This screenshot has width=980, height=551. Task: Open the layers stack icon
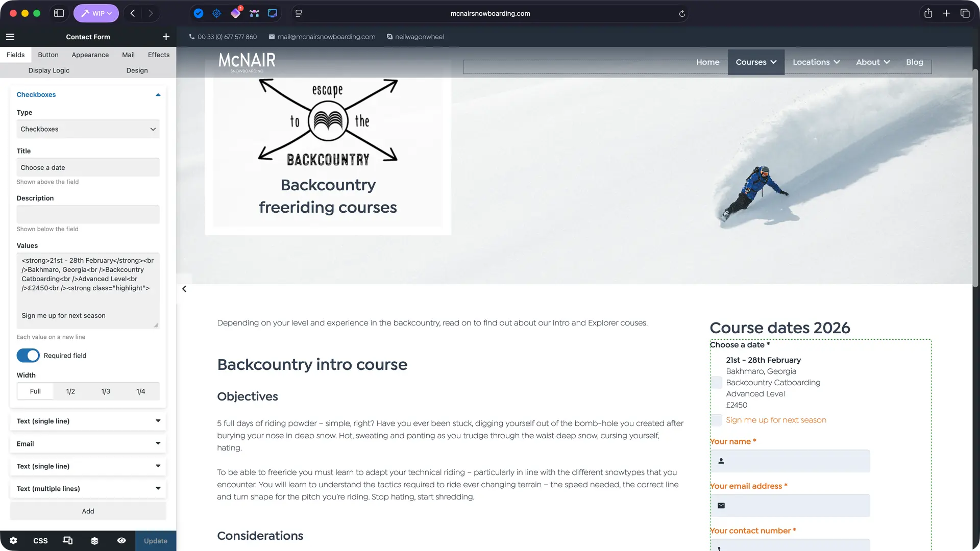tap(94, 541)
